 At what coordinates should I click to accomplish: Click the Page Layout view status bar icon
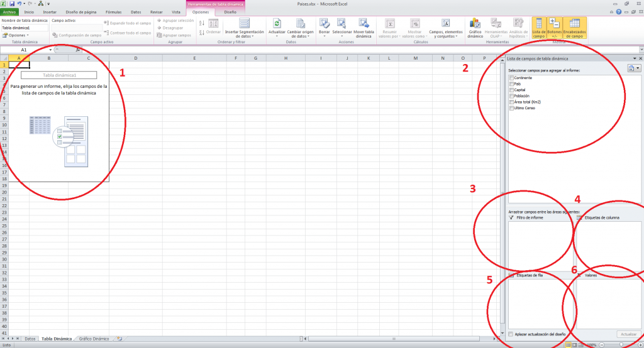(x=575, y=345)
